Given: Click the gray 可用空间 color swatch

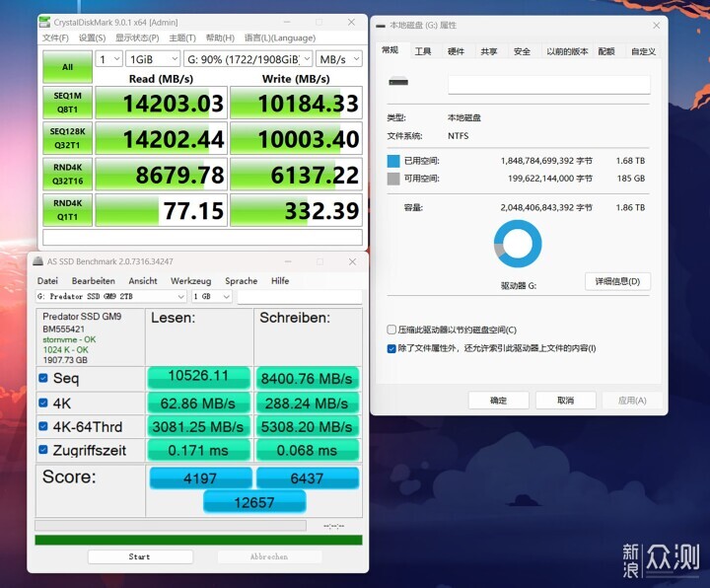Looking at the screenshot, I should pyautogui.click(x=393, y=179).
